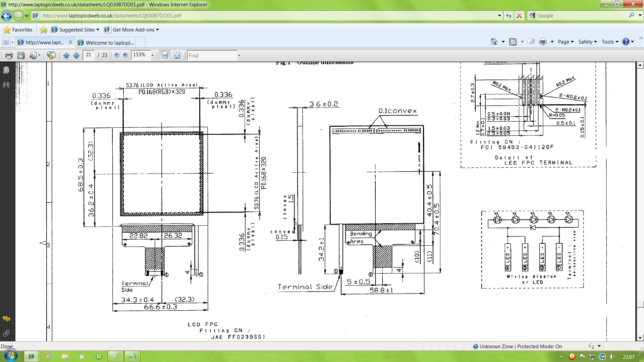This screenshot has width=644, height=362.
Task: Expand the Page menu dropdown
Action: tap(565, 42)
